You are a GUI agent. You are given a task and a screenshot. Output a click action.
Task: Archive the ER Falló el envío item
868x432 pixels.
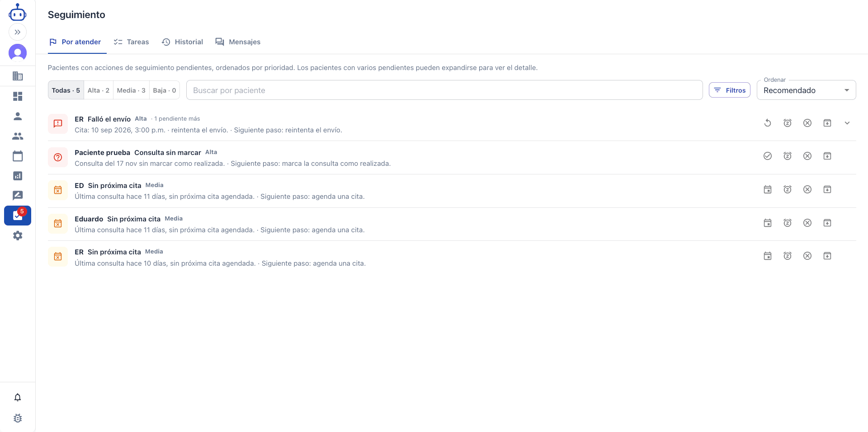tap(827, 123)
